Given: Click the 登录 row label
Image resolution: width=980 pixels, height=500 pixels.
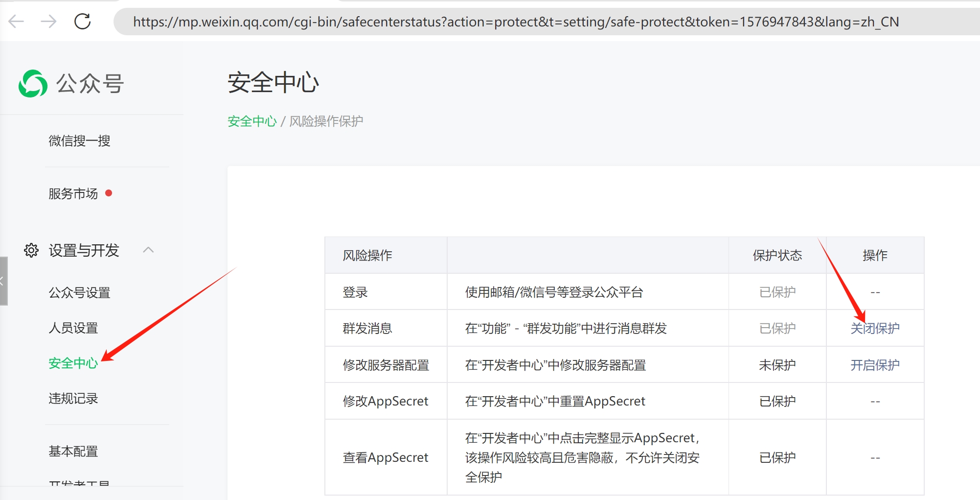Looking at the screenshot, I should 355,292.
